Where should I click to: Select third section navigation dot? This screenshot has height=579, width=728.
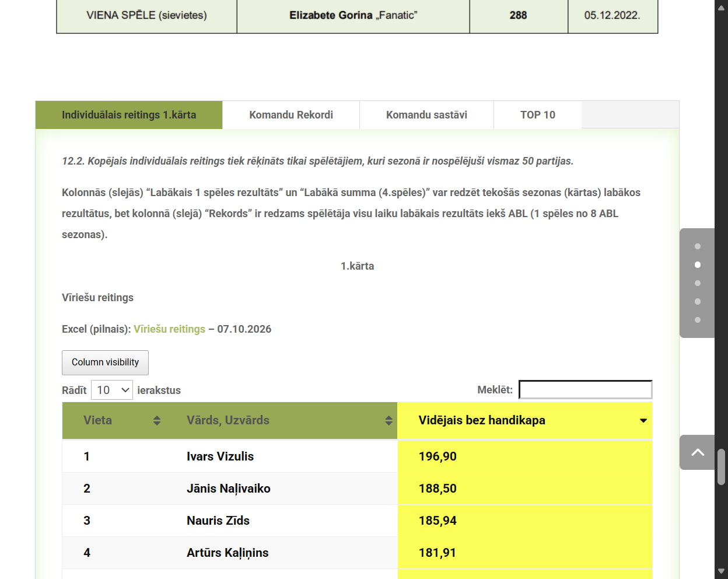coord(698,283)
